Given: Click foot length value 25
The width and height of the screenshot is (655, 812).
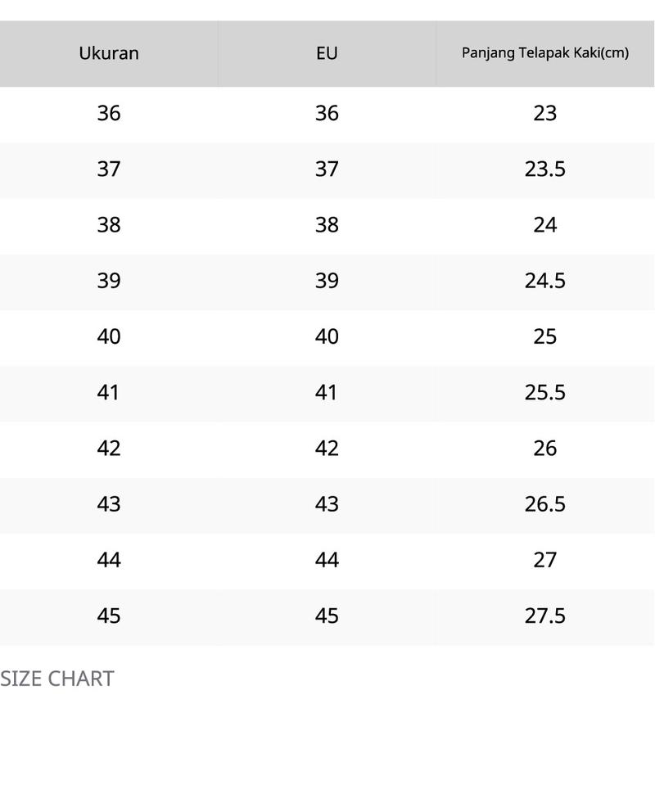Looking at the screenshot, I should [545, 336].
